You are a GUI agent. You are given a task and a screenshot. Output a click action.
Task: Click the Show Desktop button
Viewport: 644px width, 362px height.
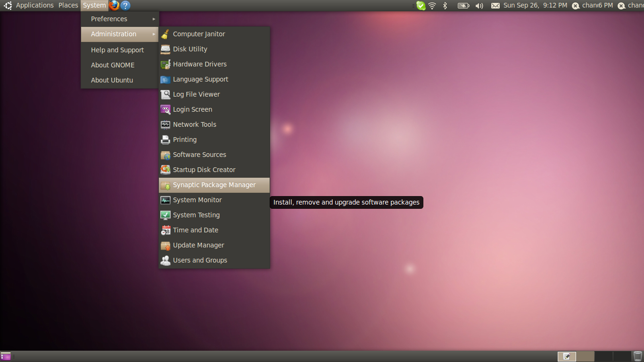pos(6,356)
